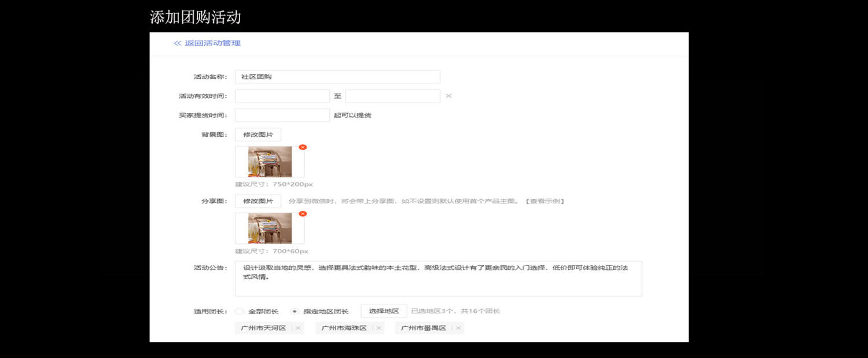
Task: Remove the 广州市海珠区 region tag
Action: 378,328
